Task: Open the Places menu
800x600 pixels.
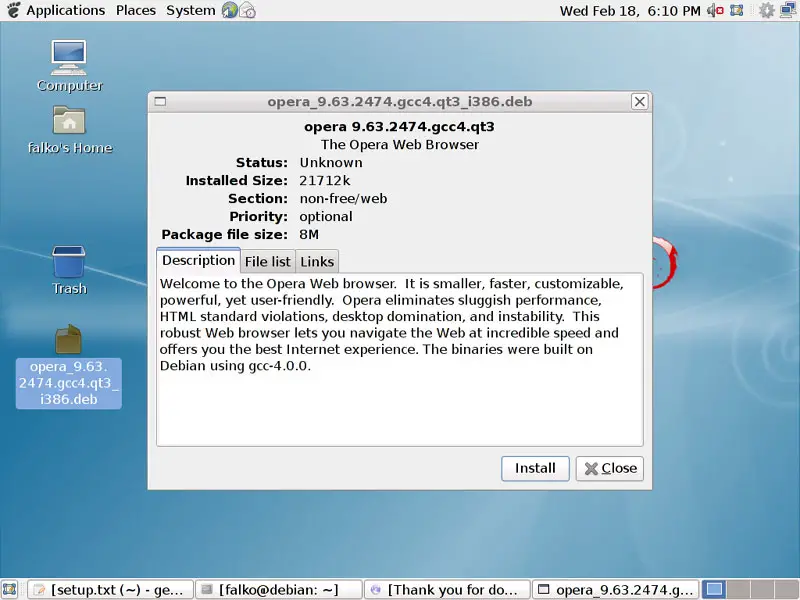Action: [x=136, y=10]
